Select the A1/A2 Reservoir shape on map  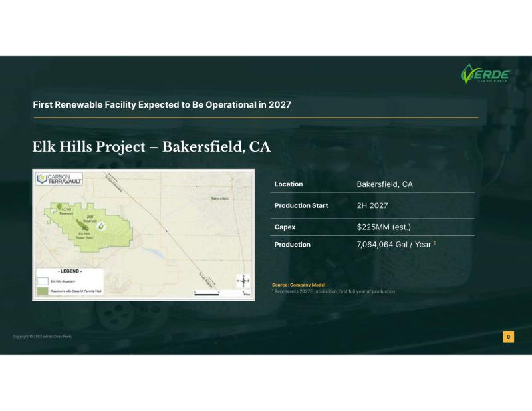click(58, 207)
